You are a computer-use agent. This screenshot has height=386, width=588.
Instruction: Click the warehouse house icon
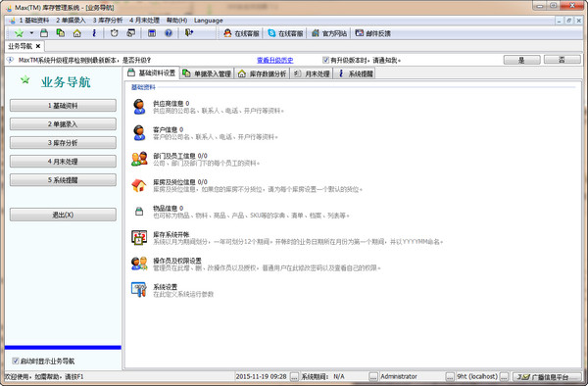tap(139, 185)
